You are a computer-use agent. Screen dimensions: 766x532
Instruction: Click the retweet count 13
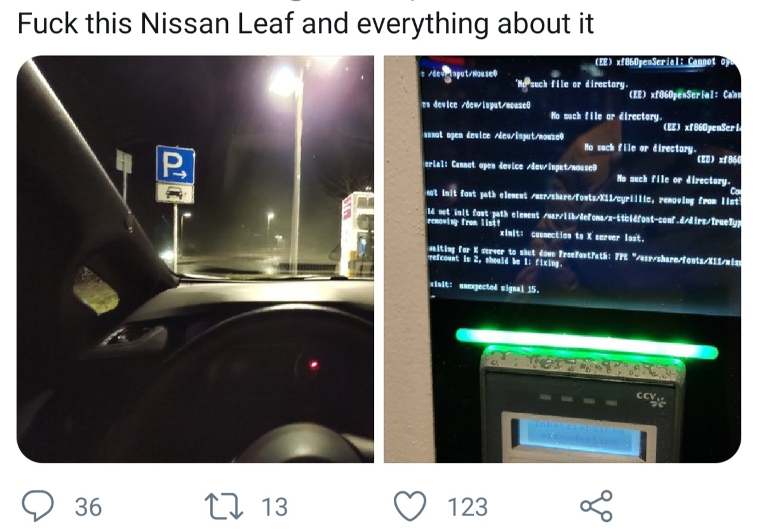[x=274, y=507]
